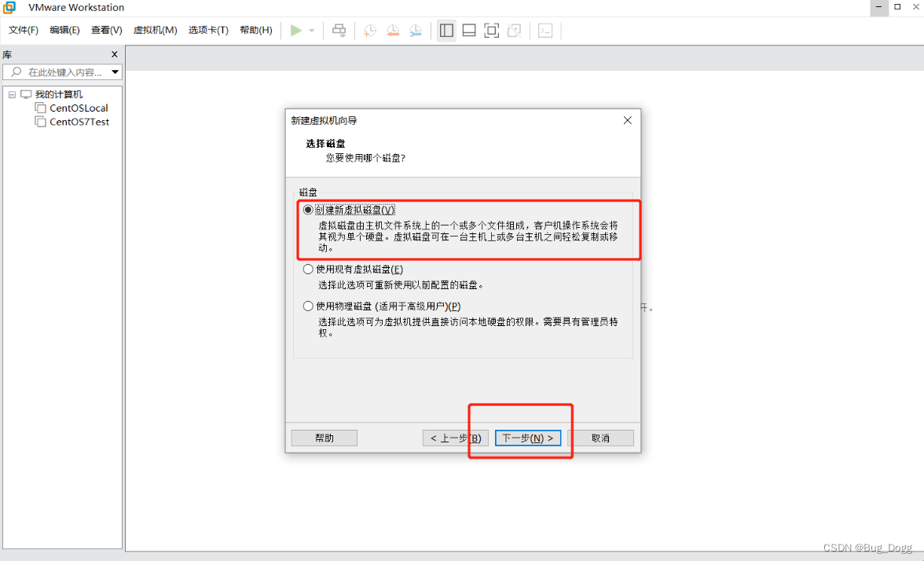
Task: Open the 文件(F) menu
Action: 24,30
